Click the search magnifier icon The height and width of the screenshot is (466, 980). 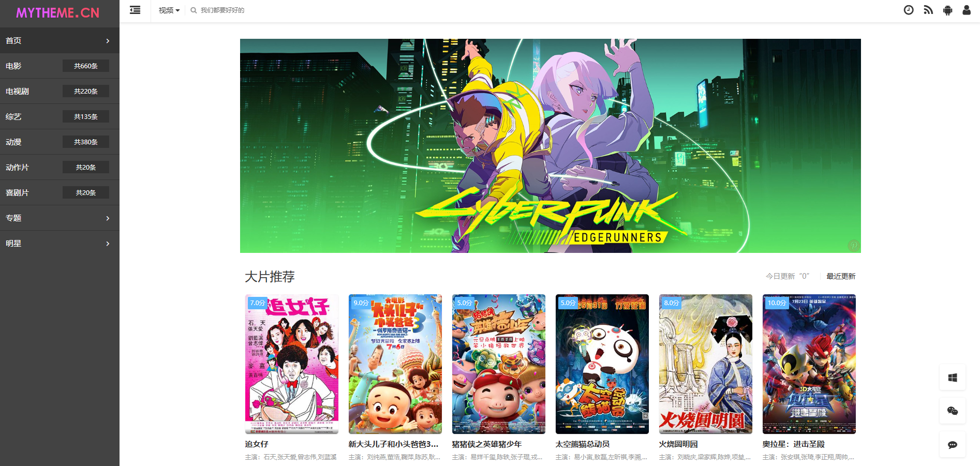pos(194,10)
